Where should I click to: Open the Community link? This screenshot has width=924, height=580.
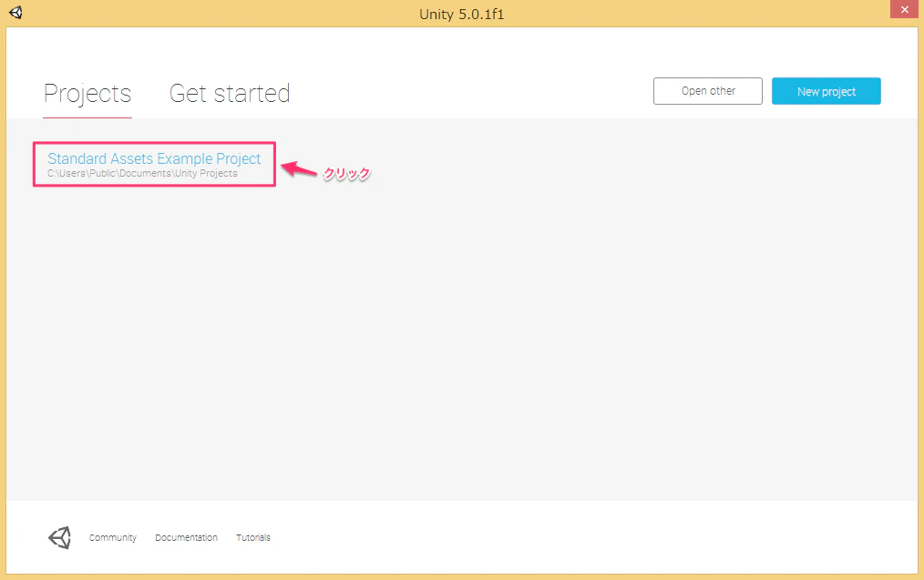pyautogui.click(x=113, y=537)
